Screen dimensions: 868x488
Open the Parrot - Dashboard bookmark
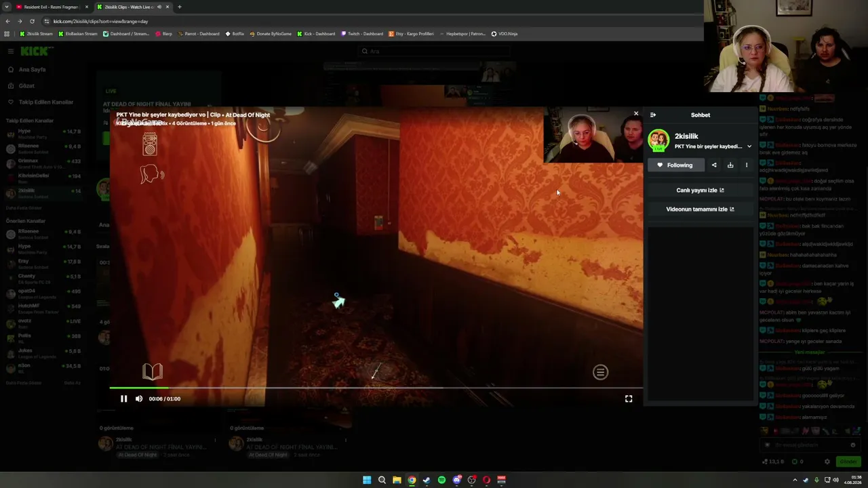click(198, 34)
